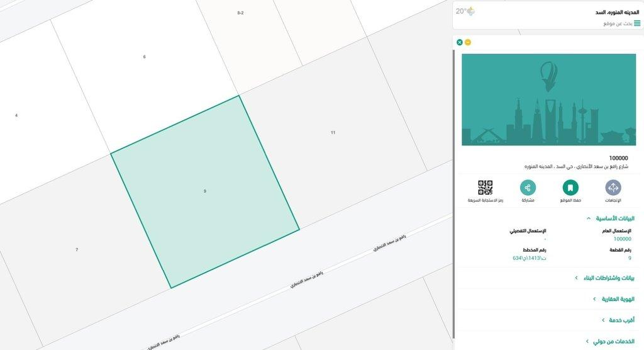This screenshot has width=644, height=350.
Task: Click the city skyline banner image
Action: point(548,99)
